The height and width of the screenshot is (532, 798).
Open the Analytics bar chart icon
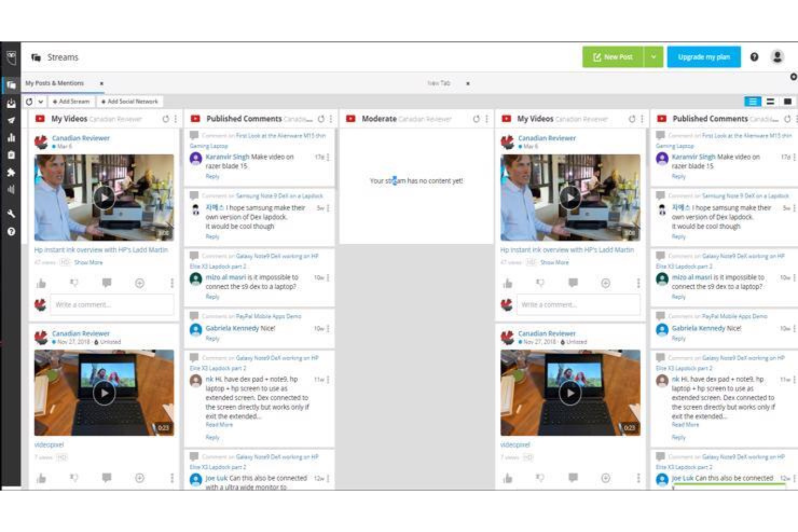coord(11,137)
